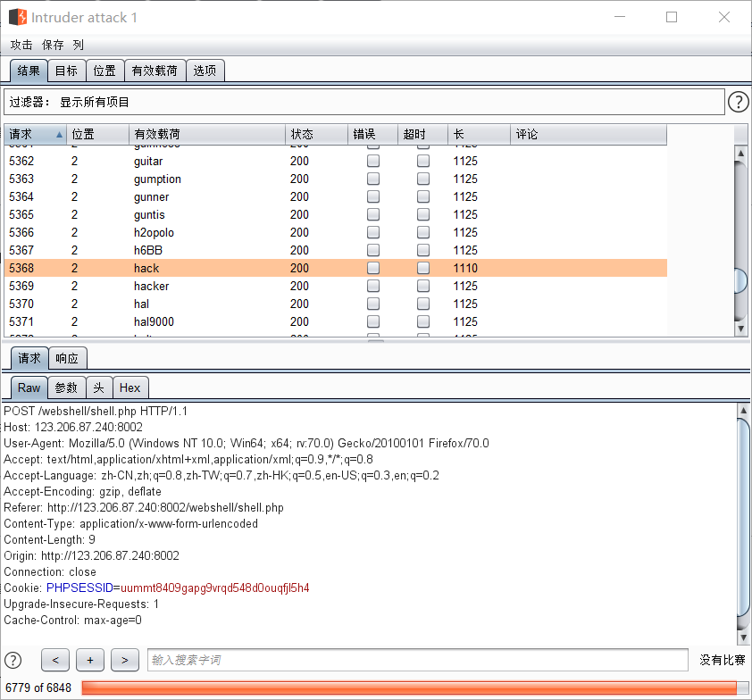Viewport: 752px width, 700px height.
Task: Sort by 请求 request column header
Action: tap(36, 134)
